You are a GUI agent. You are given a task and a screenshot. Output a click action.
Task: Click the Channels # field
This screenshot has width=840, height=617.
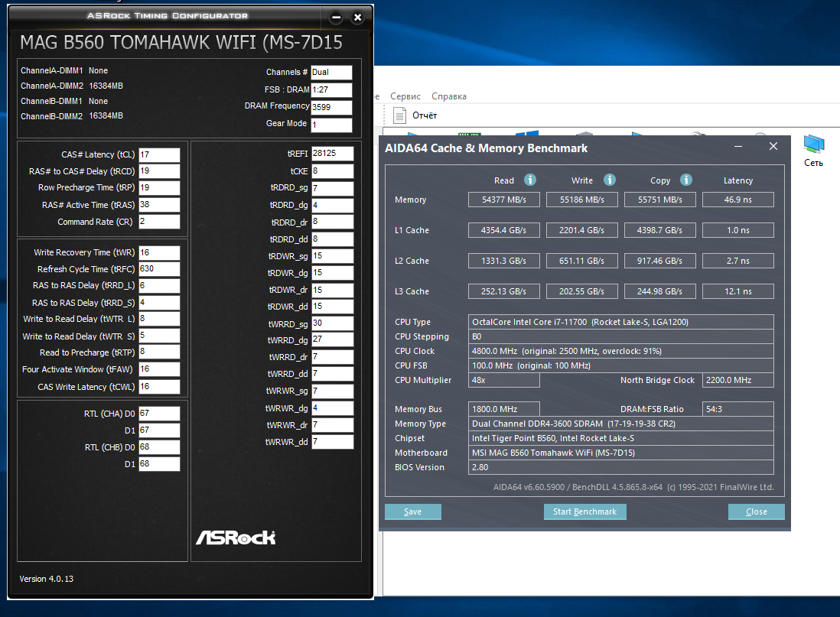331,73
